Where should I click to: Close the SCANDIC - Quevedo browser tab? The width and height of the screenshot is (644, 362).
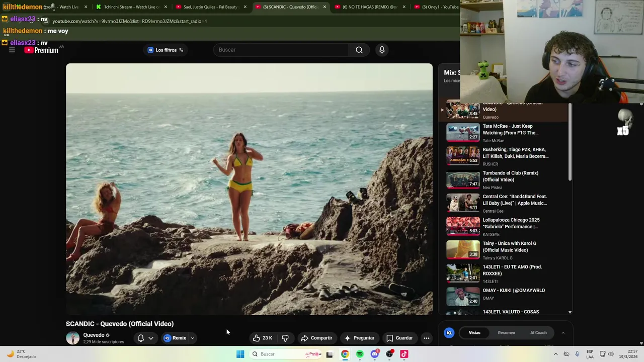pos(325,7)
